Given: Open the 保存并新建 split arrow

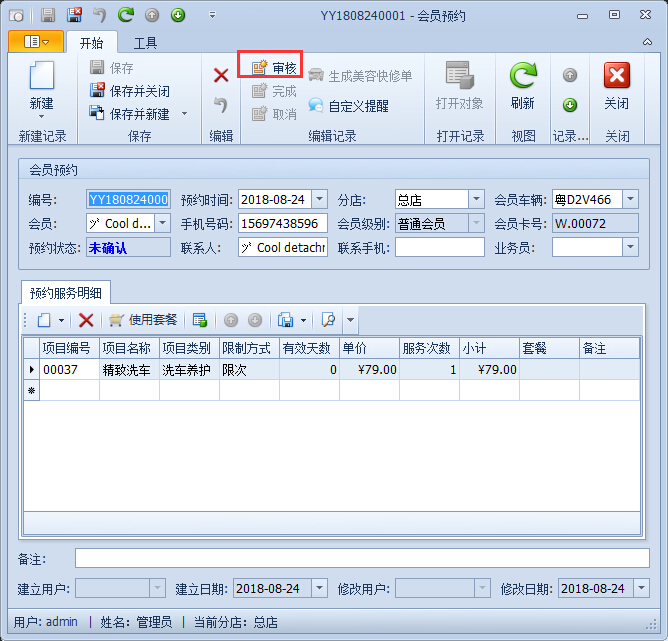Looking at the screenshot, I should 184,114.
